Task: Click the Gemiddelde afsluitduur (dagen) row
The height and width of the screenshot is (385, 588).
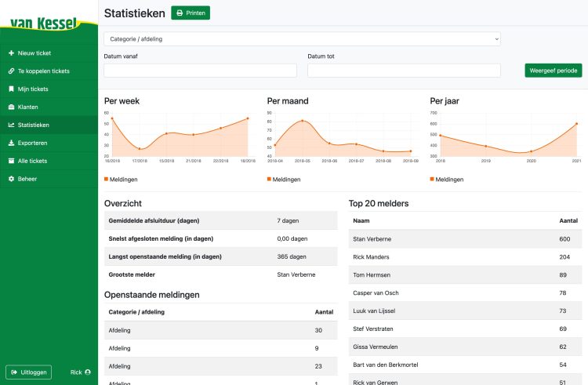Action: coord(221,221)
